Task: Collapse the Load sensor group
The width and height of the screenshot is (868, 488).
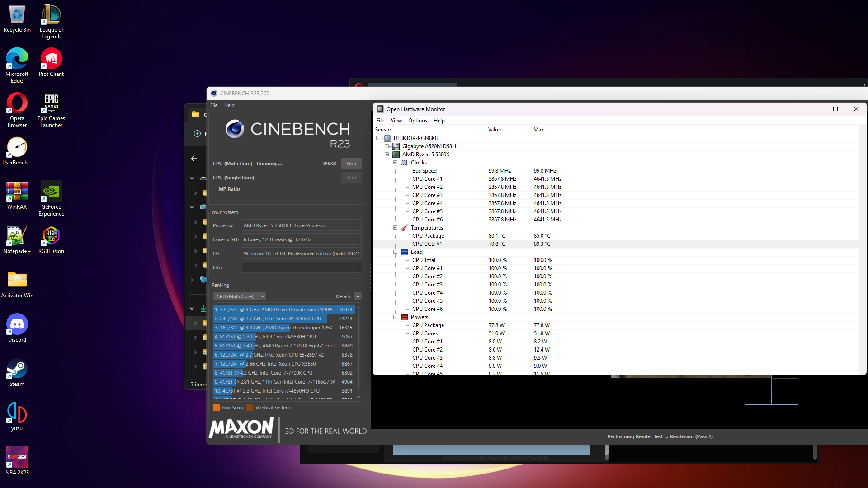Action: (x=396, y=252)
